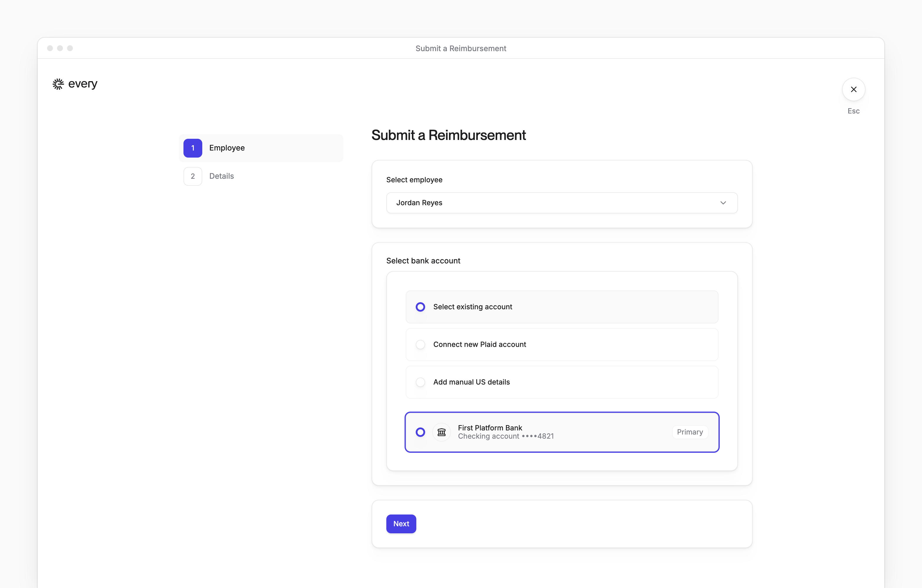This screenshot has width=922, height=588.
Task: Click the Esc label
Action: click(x=853, y=111)
